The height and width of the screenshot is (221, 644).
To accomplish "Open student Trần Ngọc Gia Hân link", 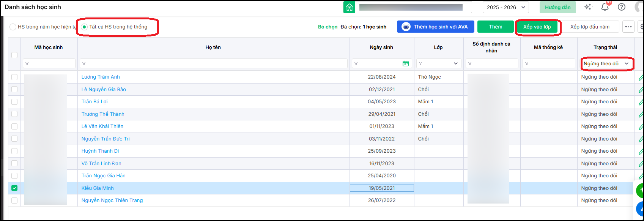I will pyautogui.click(x=103, y=176).
